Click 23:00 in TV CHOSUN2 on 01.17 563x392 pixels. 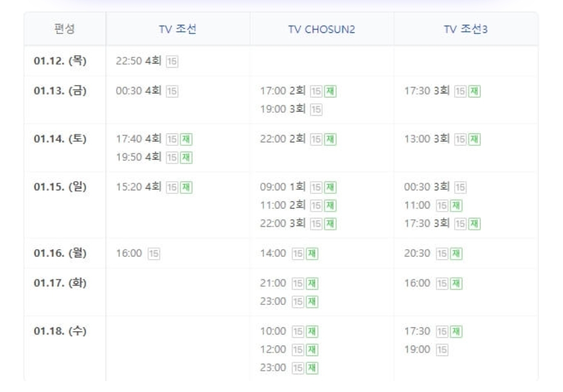273,301
